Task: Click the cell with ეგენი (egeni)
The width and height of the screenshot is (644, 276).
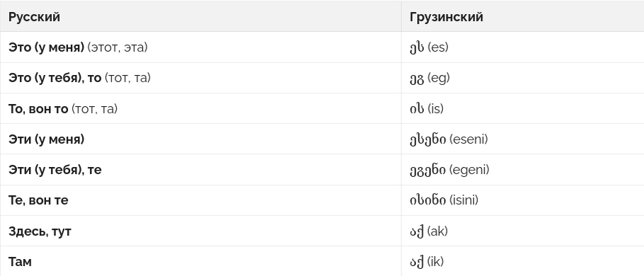Action: pos(522,170)
